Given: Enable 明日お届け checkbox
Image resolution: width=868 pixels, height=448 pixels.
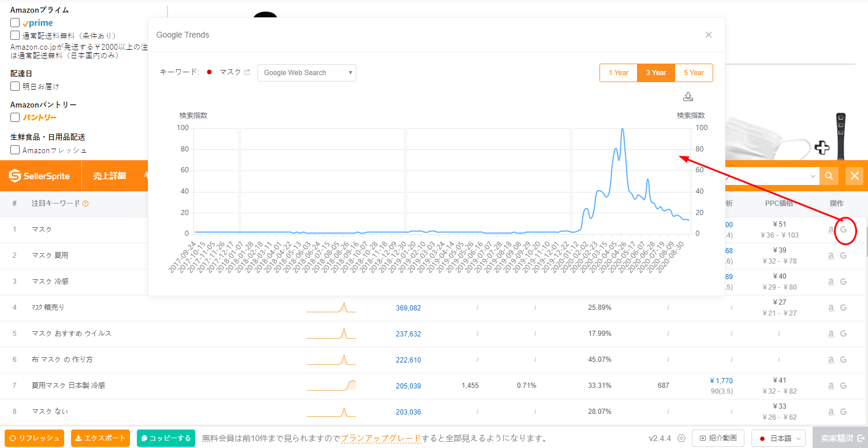Looking at the screenshot, I should [x=15, y=86].
